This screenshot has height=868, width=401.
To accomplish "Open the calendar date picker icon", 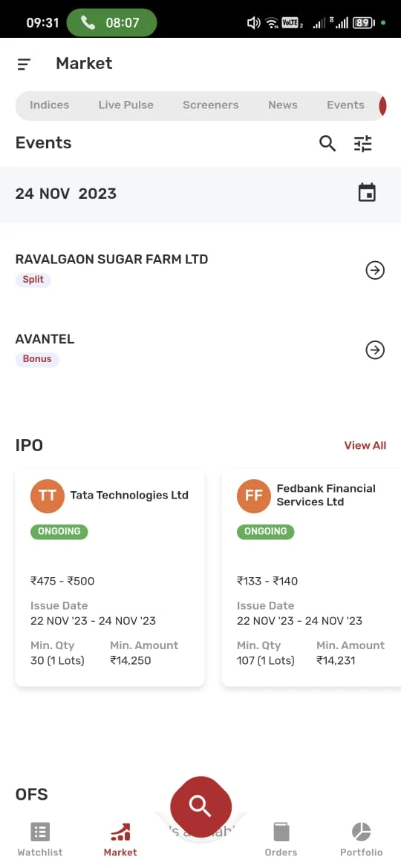I will coord(367,193).
